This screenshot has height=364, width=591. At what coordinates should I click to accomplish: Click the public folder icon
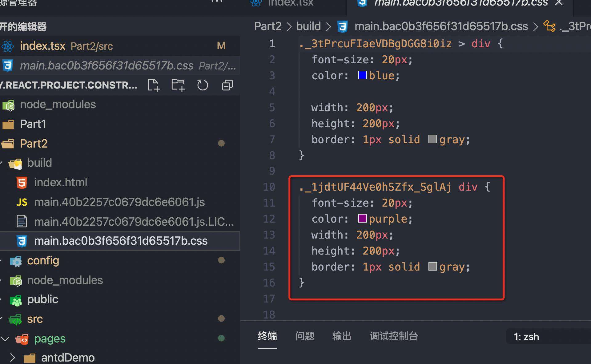pos(16,300)
